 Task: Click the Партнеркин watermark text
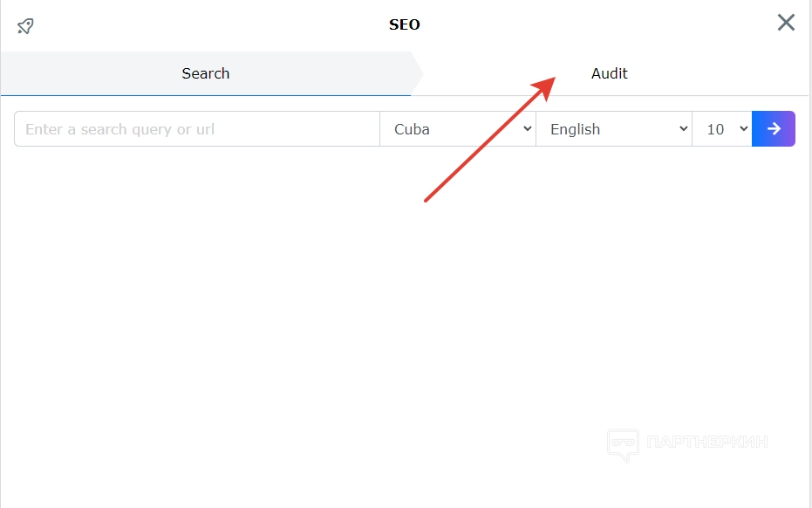707,443
